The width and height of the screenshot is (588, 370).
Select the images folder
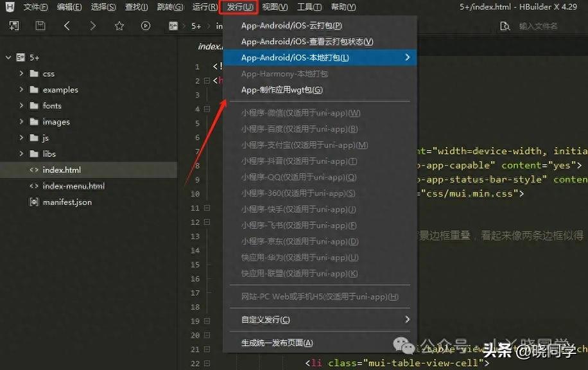[x=56, y=122]
